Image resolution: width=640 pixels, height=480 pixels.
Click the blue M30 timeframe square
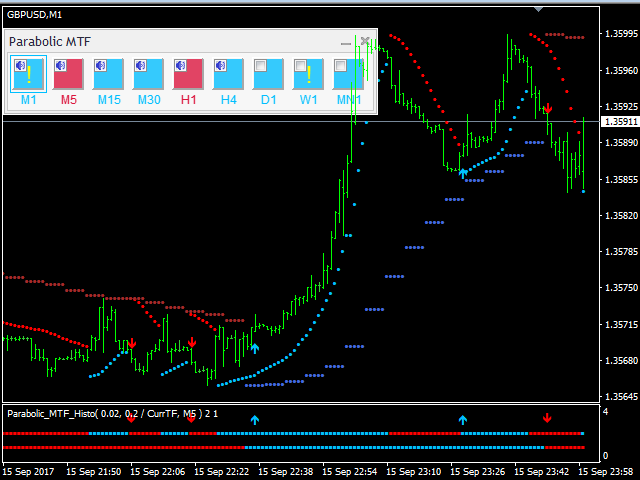[149, 74]
